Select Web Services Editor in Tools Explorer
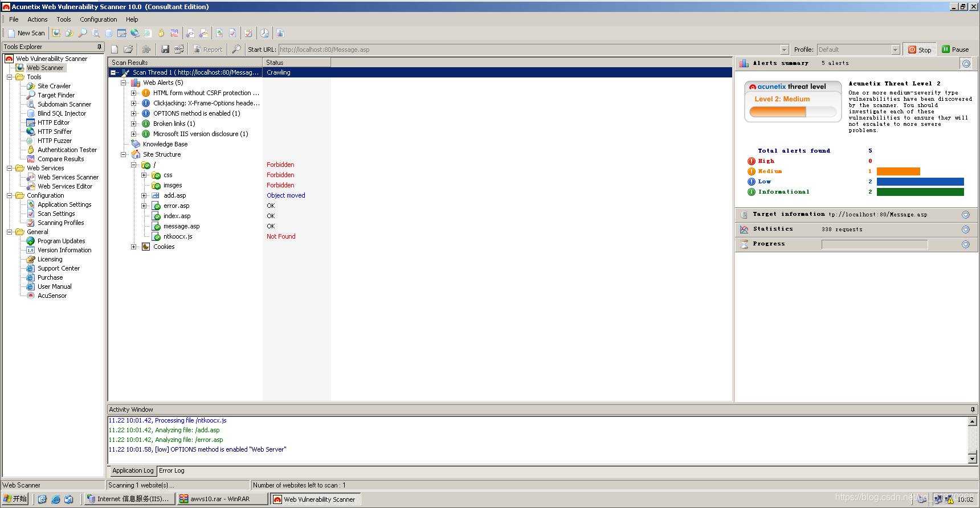This screenshot has width=980, height=508. (x=65, y=186)
